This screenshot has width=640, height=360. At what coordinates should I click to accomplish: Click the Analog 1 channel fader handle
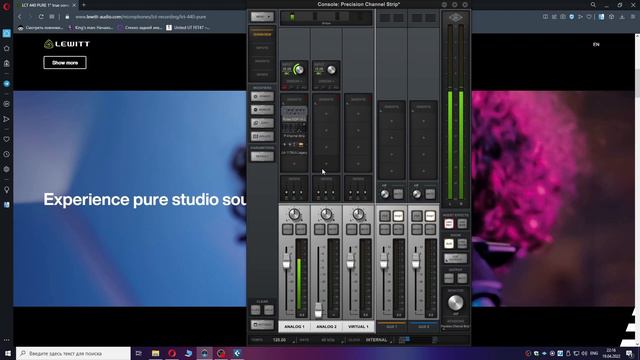[x=286, y=262]
